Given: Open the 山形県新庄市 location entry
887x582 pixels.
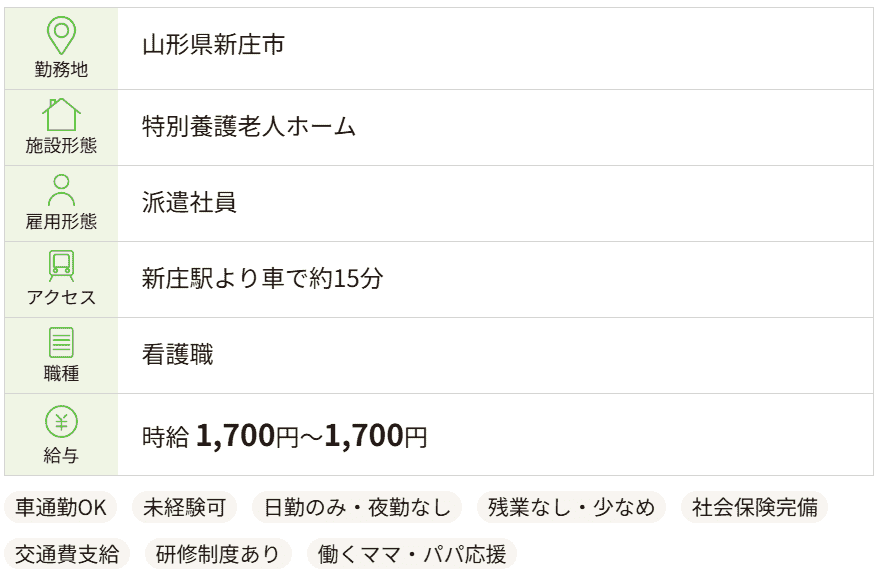Looking at the screenshot, I should (x=214, y=44).
